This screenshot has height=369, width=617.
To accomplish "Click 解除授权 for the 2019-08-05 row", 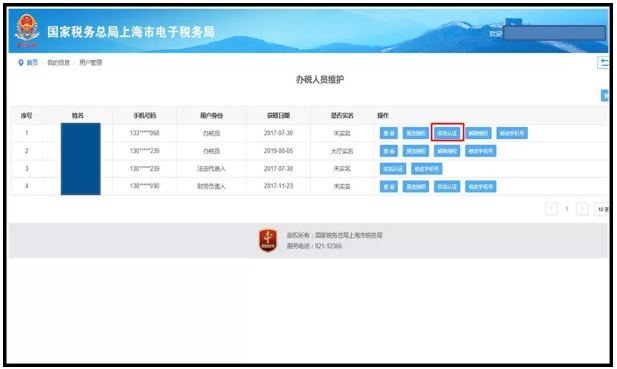I will (447, 151).
